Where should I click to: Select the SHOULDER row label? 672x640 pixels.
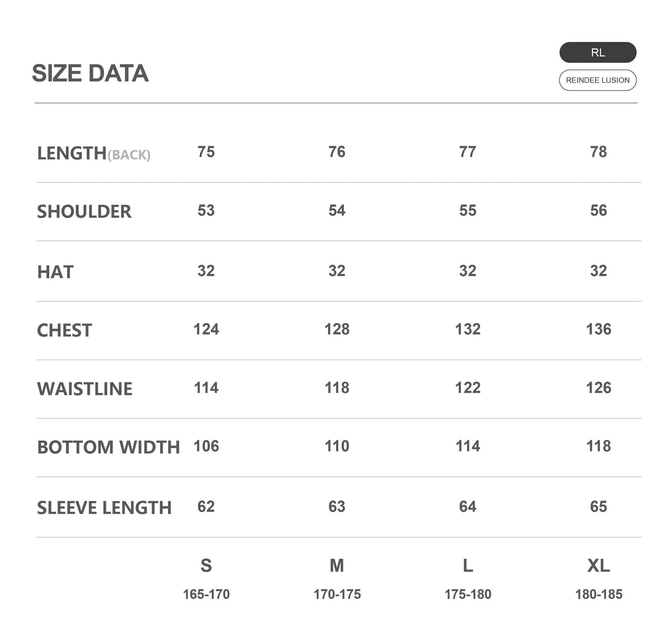(84, 212)
